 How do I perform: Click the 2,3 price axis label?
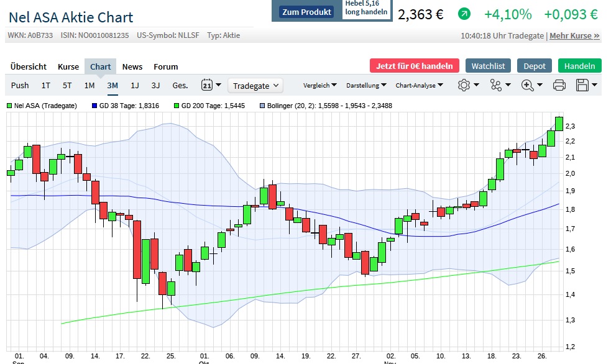click(570, 126)
